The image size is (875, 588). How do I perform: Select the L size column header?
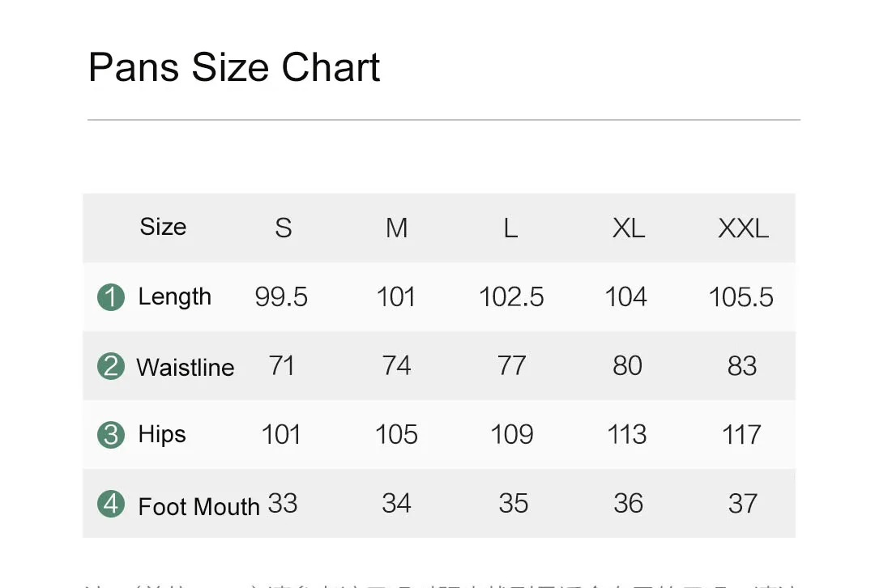click(x=510, y=228)
